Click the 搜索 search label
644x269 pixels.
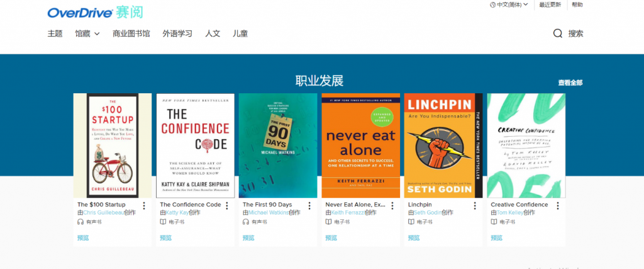576,34
